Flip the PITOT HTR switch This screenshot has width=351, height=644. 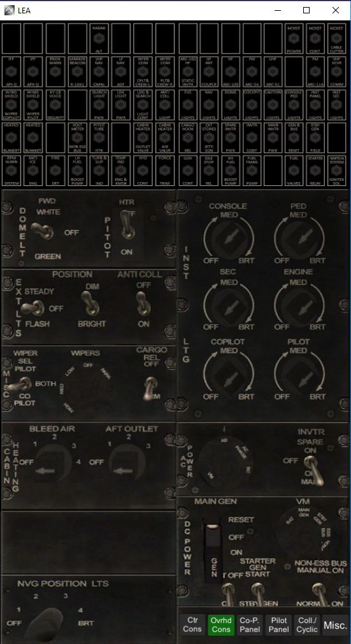(128, 225)
